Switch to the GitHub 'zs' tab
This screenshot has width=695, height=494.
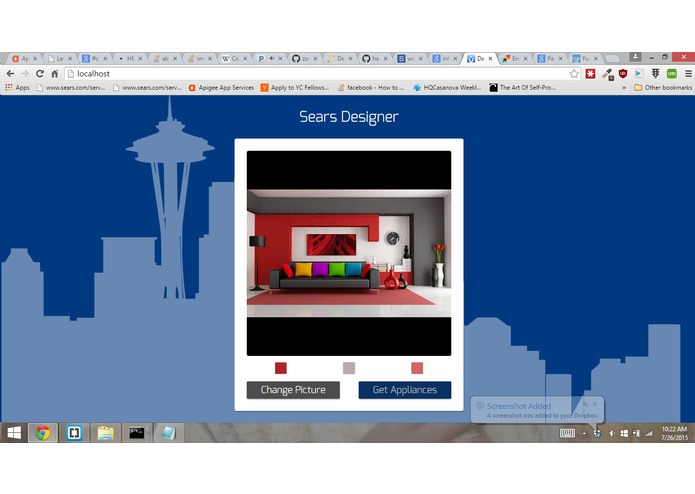click(305, 58)
